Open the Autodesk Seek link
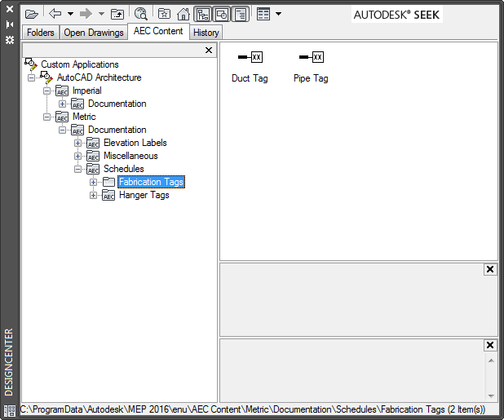504x420 pixels. click(396, 15)
